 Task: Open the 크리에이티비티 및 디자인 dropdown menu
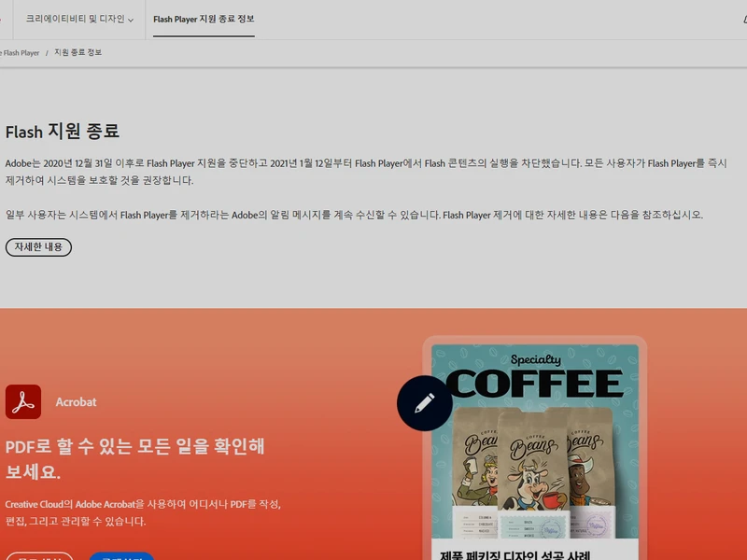tap(79, 19)
